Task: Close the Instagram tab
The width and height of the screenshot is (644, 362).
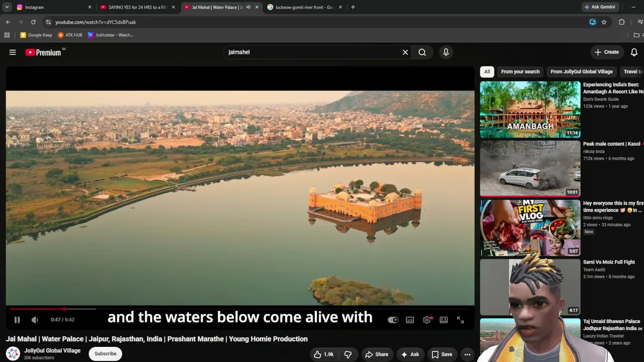Action: (x=90, y=7)
